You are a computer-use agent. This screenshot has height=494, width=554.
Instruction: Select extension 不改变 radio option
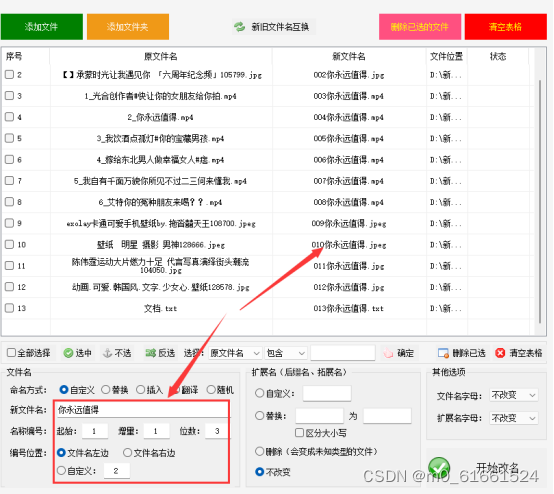(x=260, y=472)
